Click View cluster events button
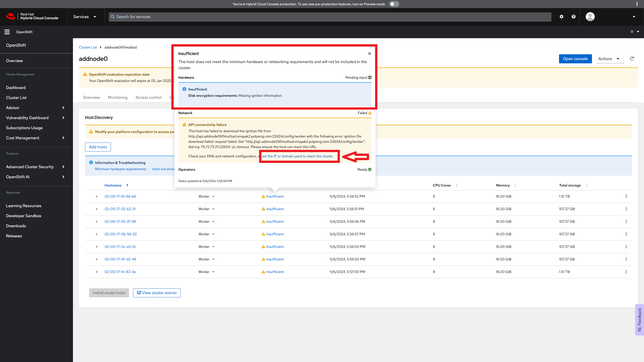Viewport: 644px width, 362px height. [157, 293]
